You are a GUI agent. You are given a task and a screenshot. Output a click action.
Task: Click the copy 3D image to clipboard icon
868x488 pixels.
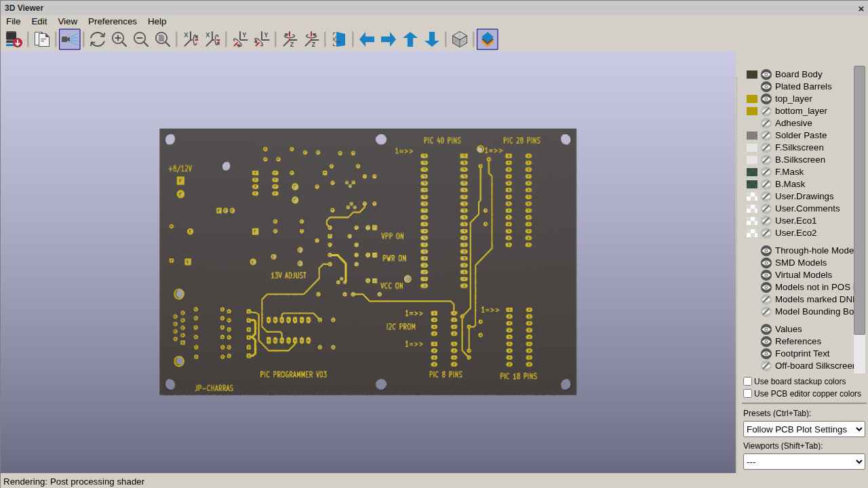(x=42, y=39)
